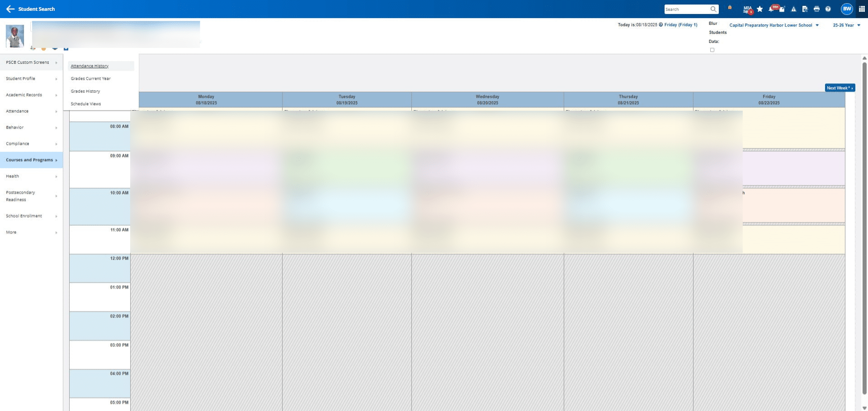This screenshot has height=411, width=868.
Task: Open the Capital Preparatory Harbor Lower School dropdown
Action: (x=774, y=25)
